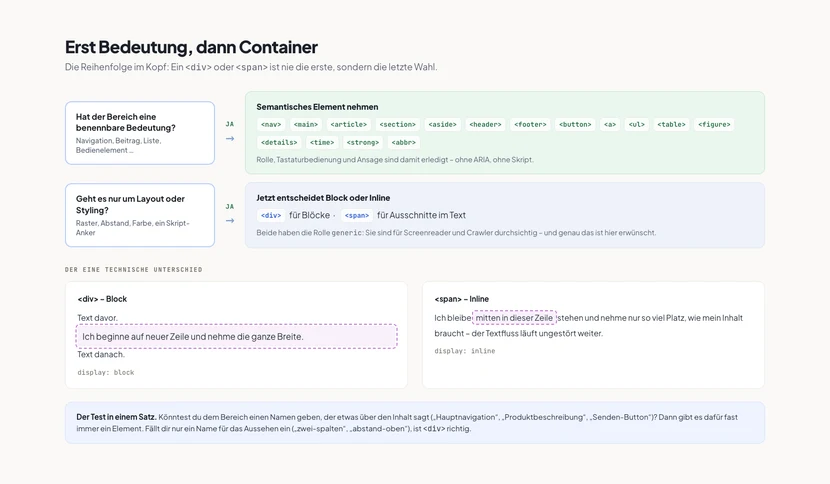Click the <nav> element chip
This screenshot has width=830, height=484.
[271, 124]
